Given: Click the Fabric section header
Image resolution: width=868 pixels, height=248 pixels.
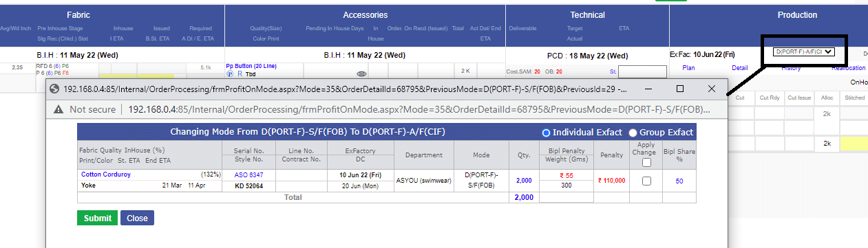Looking at the screenshot, I should coord(78,14).
